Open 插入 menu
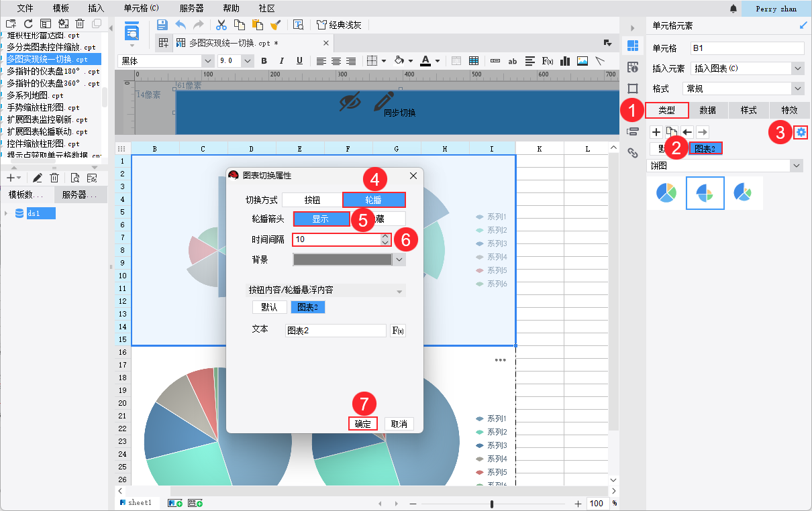Screen dimensions: 812x511 [96, 8]
